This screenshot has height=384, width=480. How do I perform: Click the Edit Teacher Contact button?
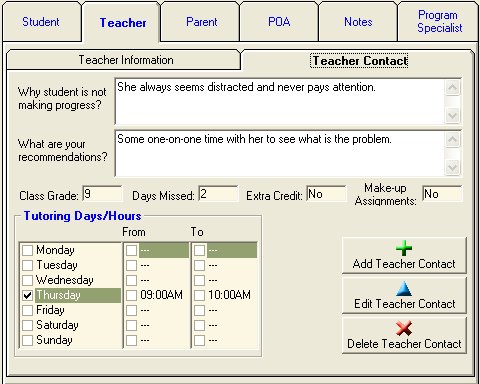point(404,296)
